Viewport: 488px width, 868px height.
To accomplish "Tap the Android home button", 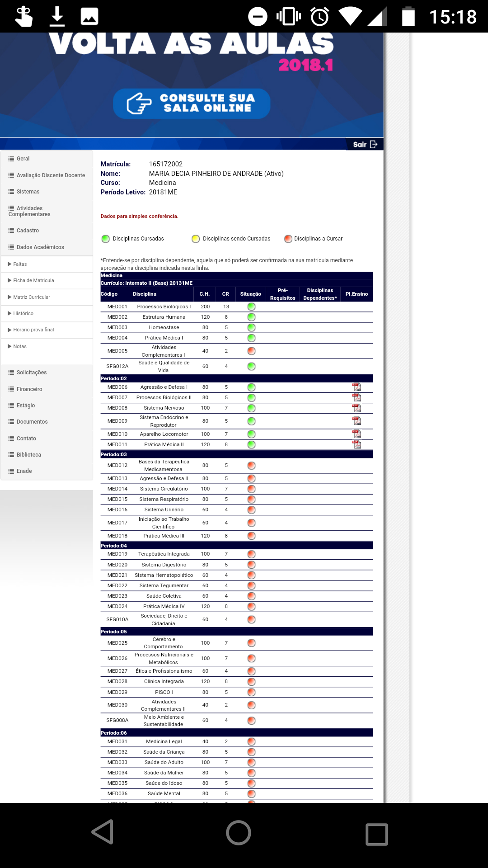I will (x=239, y=832).
